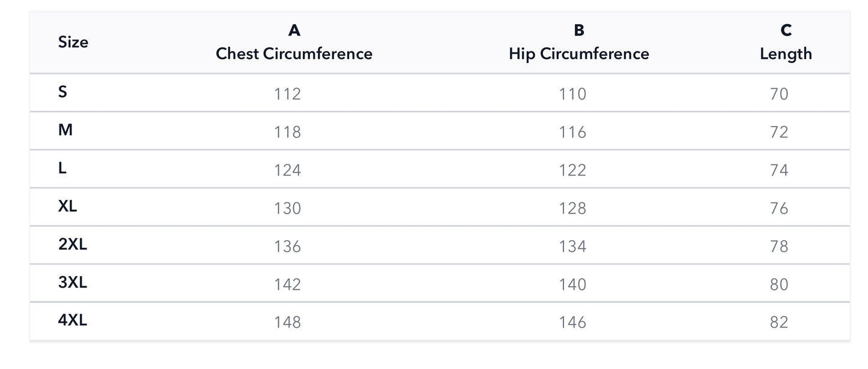Select the Length column header
This screenshot has height=369, width=868.
[x=785, y=53]
